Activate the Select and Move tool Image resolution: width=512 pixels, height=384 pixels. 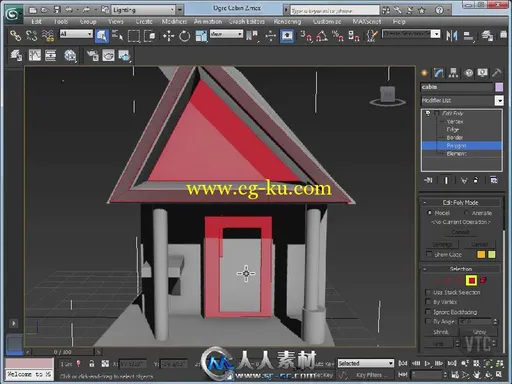coord(168,36)
